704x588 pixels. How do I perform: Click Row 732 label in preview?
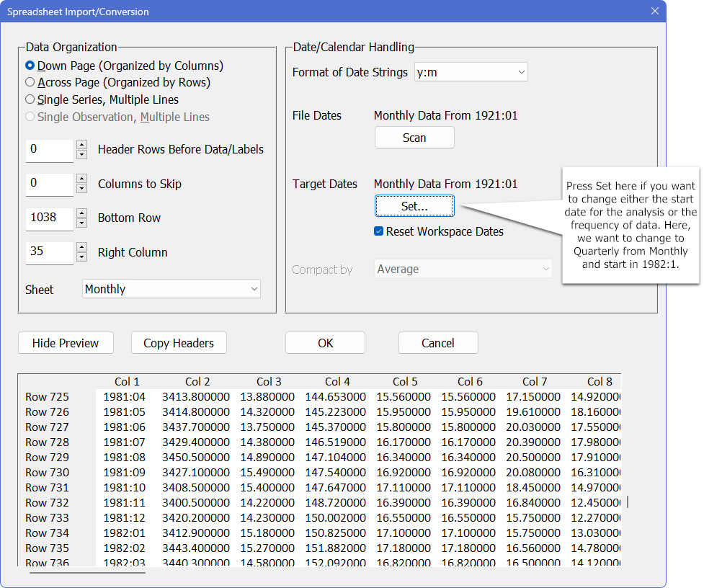click(x=47, y=503)
